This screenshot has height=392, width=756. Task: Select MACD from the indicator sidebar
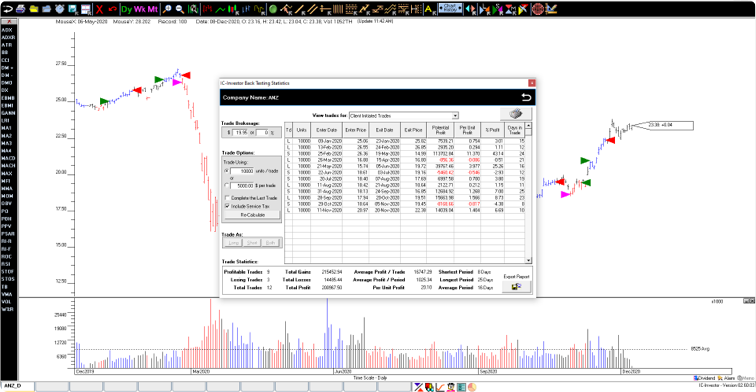(x=8, y=158)
